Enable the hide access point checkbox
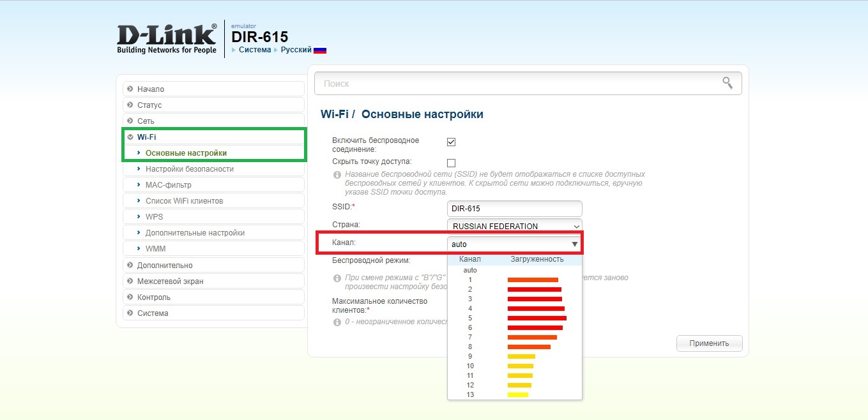Screen dimensions: 868x420 click(x=451, y=163)
